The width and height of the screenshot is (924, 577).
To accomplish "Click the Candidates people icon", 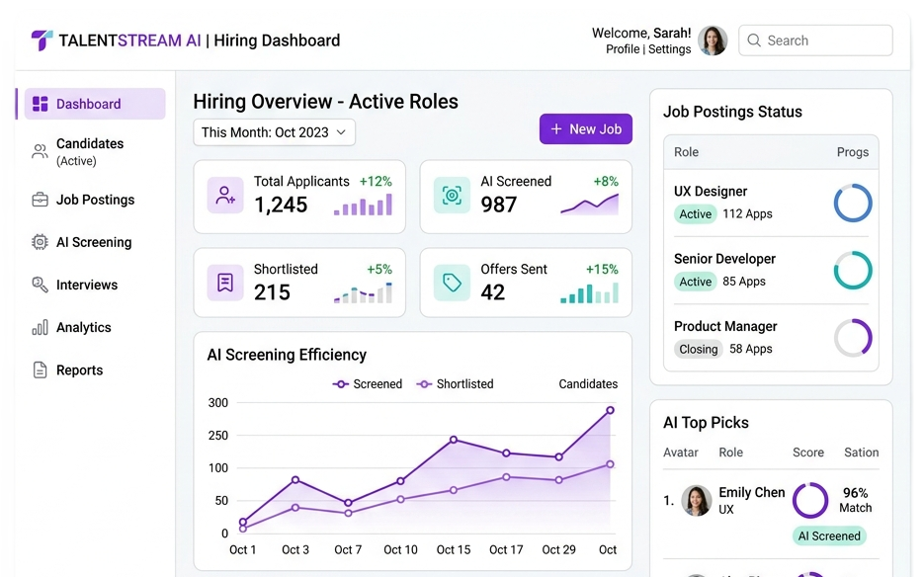I will pyautogui.click(x=40, y=151).
